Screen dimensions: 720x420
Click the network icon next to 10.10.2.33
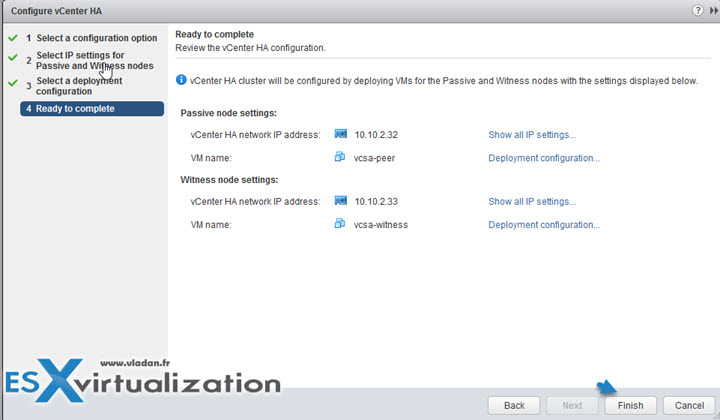(x=341, y=201)
